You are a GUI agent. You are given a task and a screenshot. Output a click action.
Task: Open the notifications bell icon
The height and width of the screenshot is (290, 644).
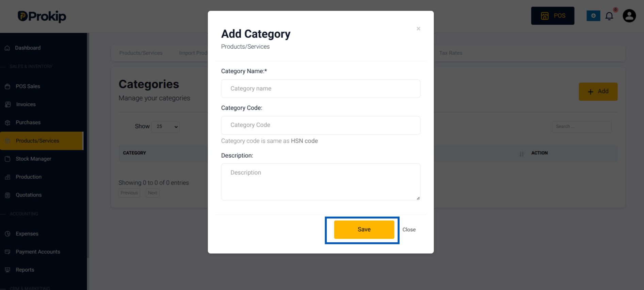[609, 16]
